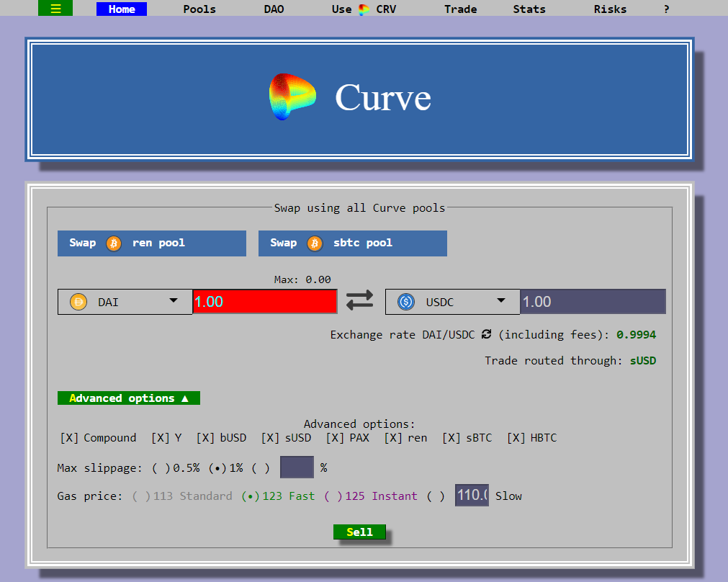
Task: Open the USDC currency dropdown
Action: click(452, 302)
